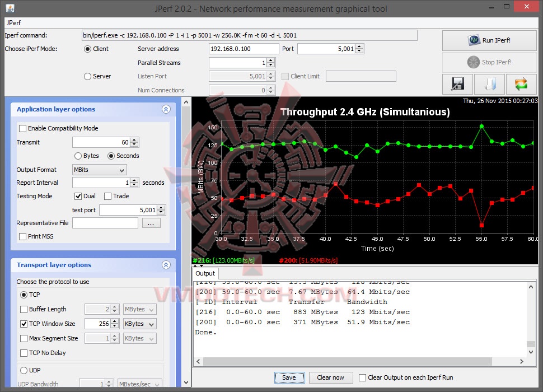Click output vertical scrollbar down arrow
This screenshot has height=392, width=543.
(531, 352)
